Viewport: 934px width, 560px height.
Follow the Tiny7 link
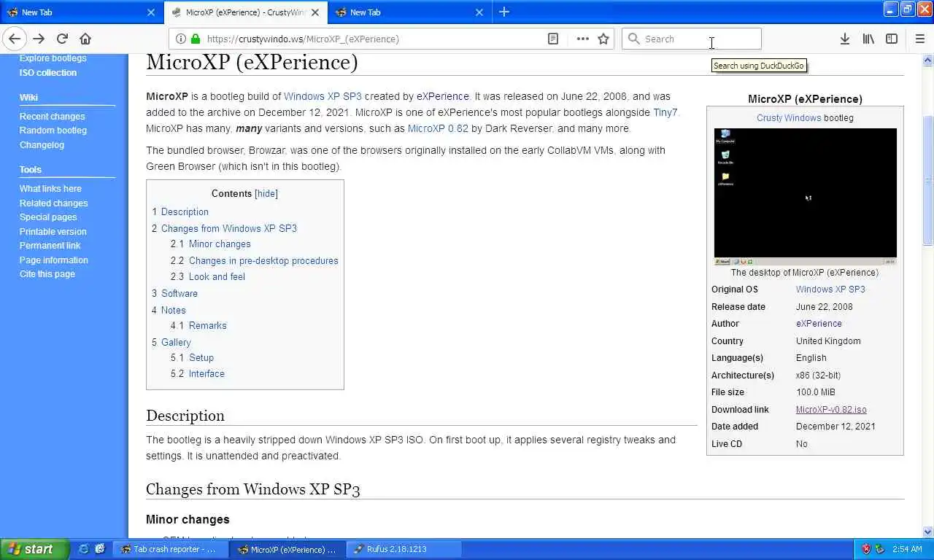click(665, 112)
